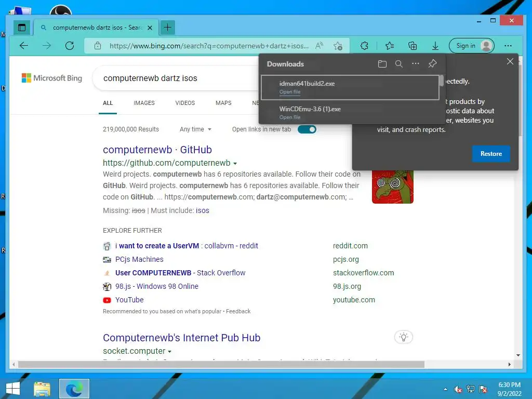Open Settings and more menu
Screen dimensions: 532x399
(508, 46)
